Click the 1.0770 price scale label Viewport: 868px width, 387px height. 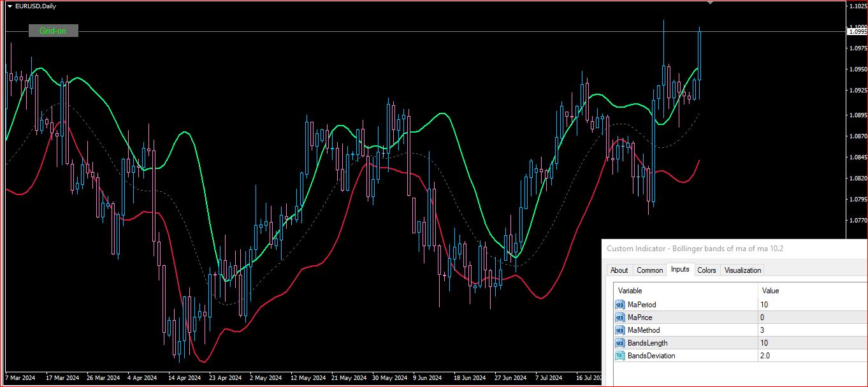(x=858, y=221)
